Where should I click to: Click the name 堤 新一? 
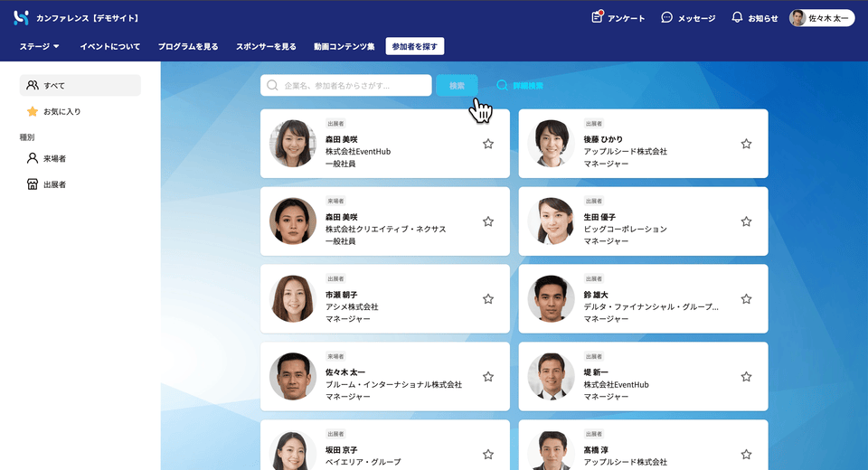pos(596,372)
